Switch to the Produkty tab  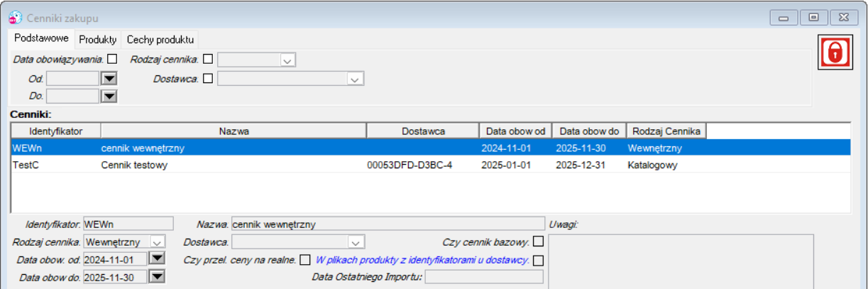pyautogui.click(x=98, y=39)
